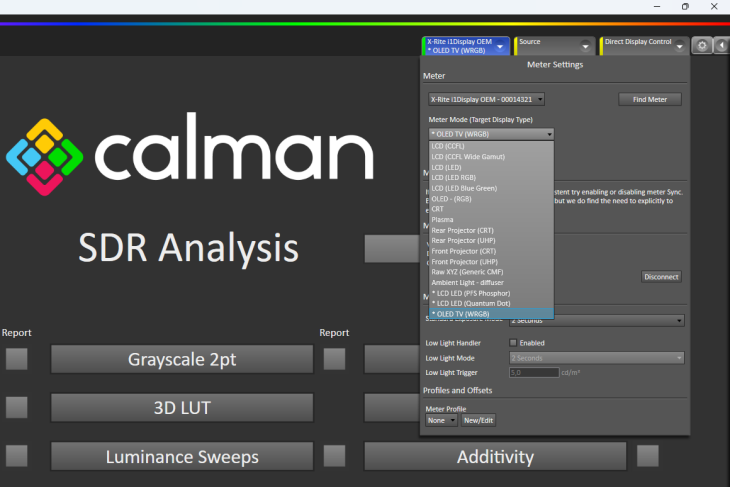
Task: Select Front Projector (CRT)
Action: click(x=491, y=251)
